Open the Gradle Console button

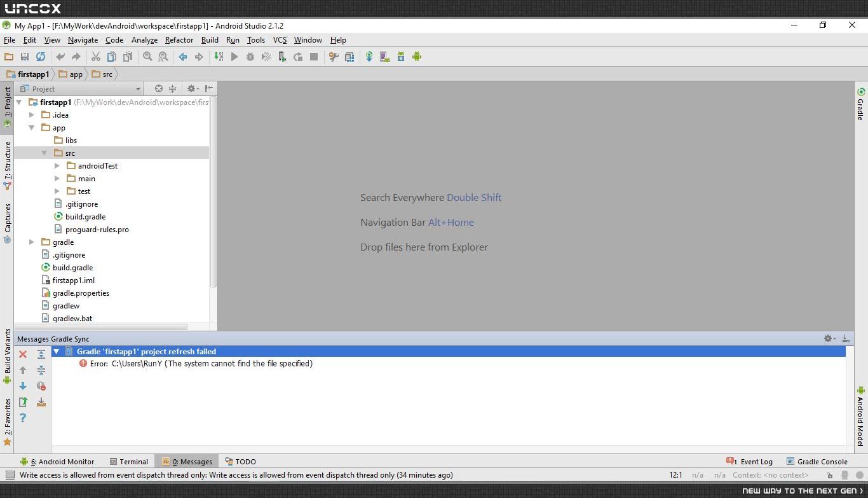[817, 462]
